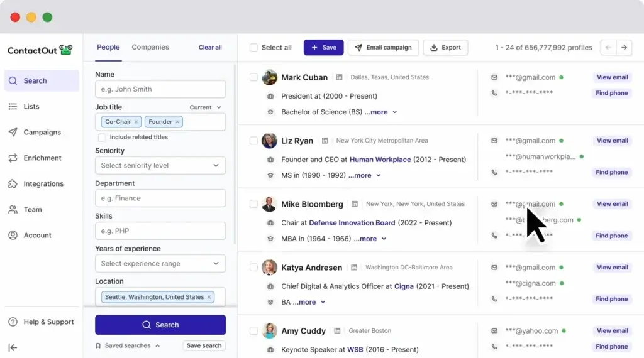Select Amy Cuddy's checkbox
644x358 pixels.
pos(253,330)
